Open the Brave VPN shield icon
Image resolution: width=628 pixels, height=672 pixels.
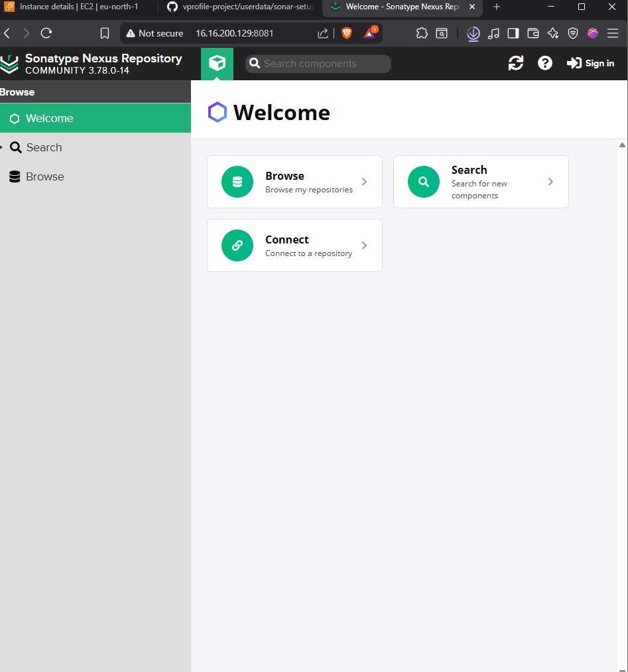(573, 33)
